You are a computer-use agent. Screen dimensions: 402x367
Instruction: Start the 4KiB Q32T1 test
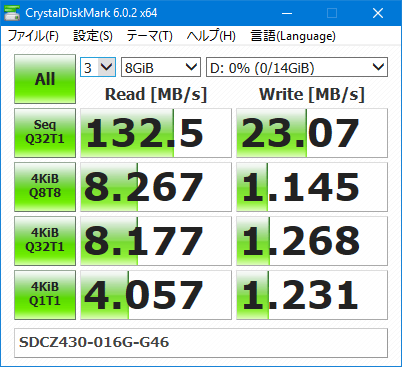45,241
